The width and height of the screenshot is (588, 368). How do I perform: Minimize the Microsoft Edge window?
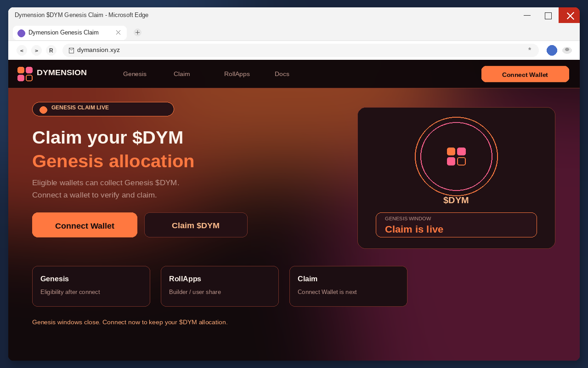click(527, 15)
